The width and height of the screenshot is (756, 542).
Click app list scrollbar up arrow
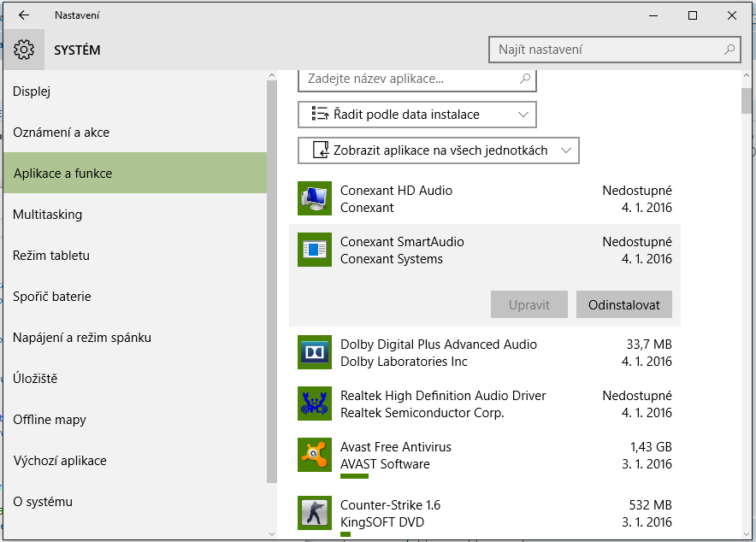coord(747,75)
